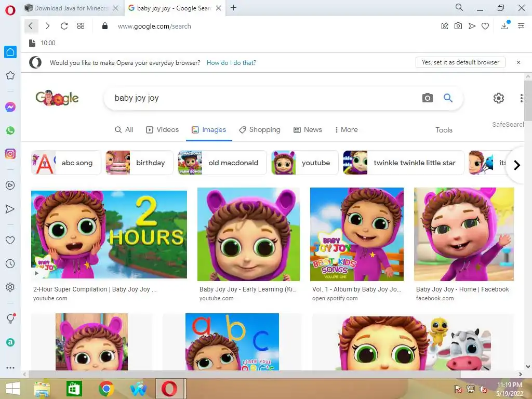Select the 'old macdonald' suggestion chip
The width and height of the screenshot is (532, 399).
(x=222, y=163)
